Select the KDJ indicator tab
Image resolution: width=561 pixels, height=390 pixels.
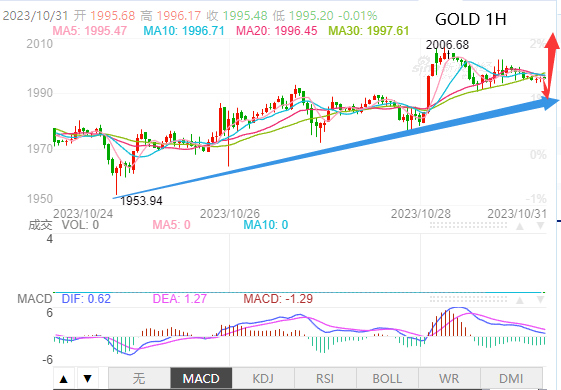pyautogui.click(x=263, y=378)
